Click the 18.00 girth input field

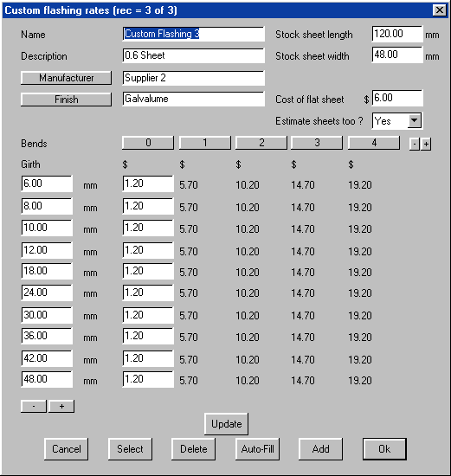coord(47,271)
